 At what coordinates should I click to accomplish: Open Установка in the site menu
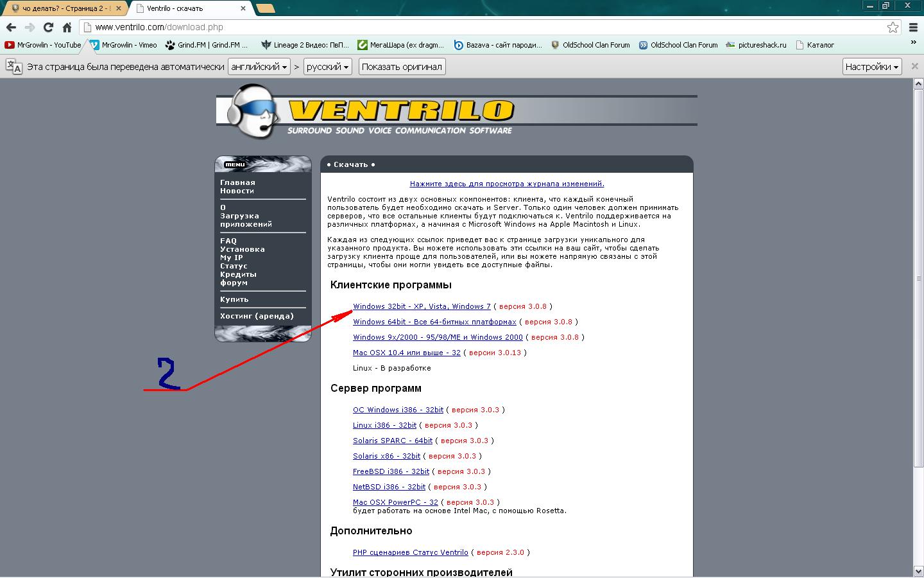[x=243, y=249]
